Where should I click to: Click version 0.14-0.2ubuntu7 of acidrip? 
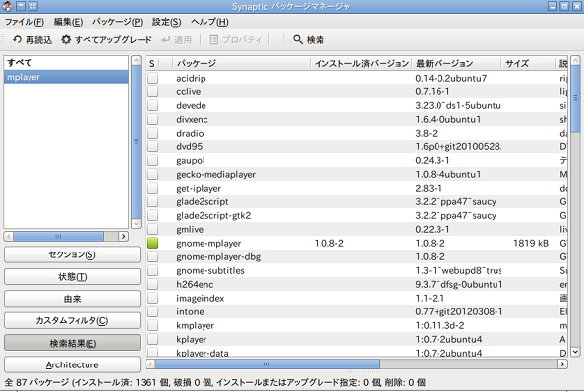tap(450, 78)
